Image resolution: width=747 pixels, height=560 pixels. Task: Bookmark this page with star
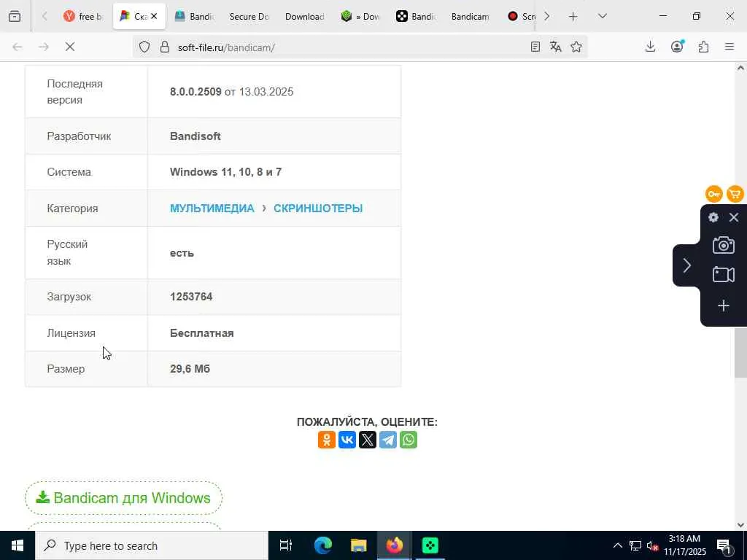(x=576, y=47)
